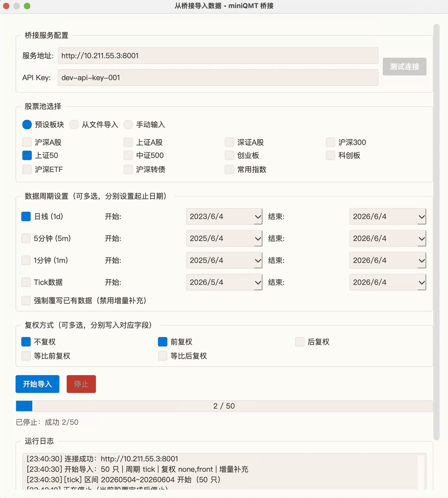Check the 科创板 checkbox
This screenshot has height=498, width=448.
coord(331,155)
